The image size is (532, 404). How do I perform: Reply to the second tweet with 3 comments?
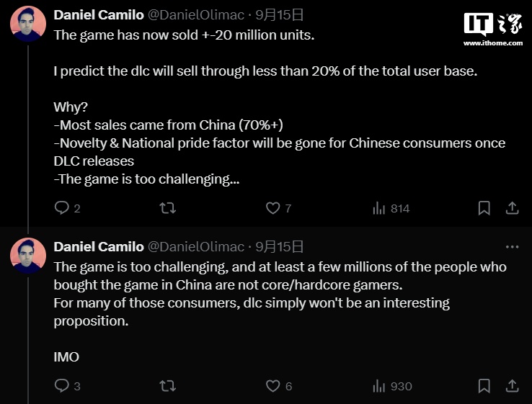pos(67,386)
